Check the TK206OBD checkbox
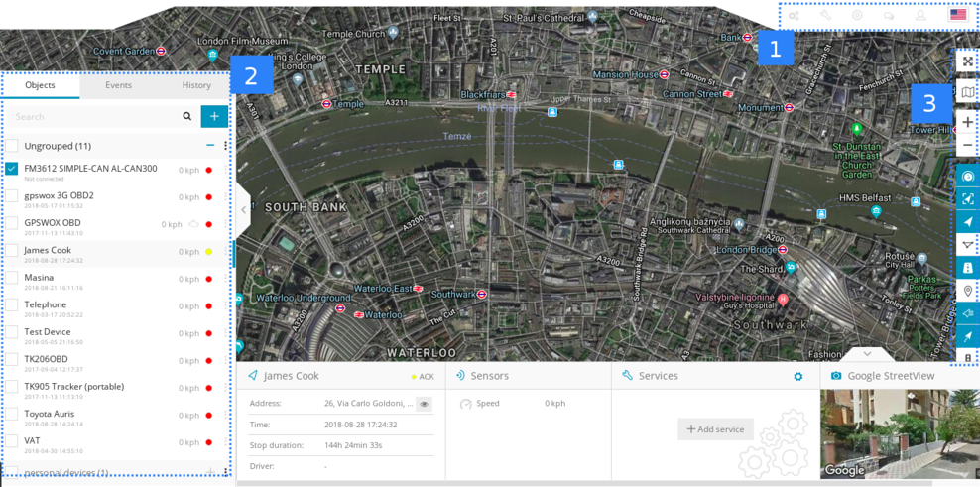The image size is (980, 487). click(x=11, y=360)
